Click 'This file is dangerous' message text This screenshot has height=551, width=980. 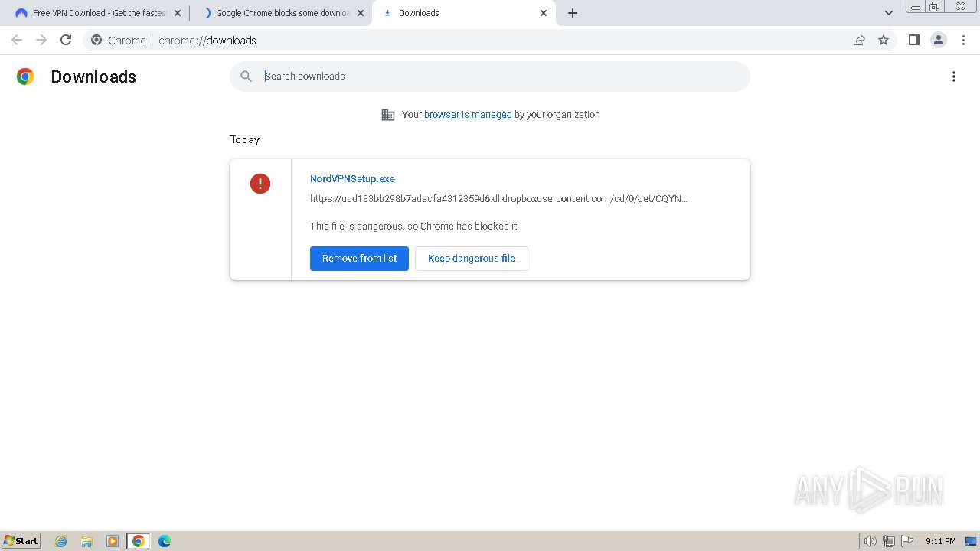coord(414,226)
